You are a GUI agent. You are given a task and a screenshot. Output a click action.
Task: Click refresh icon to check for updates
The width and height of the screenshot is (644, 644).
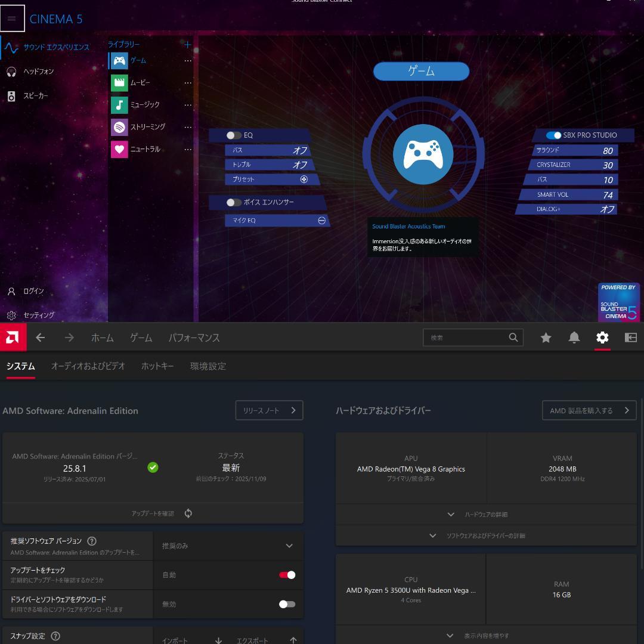(188, 513)
